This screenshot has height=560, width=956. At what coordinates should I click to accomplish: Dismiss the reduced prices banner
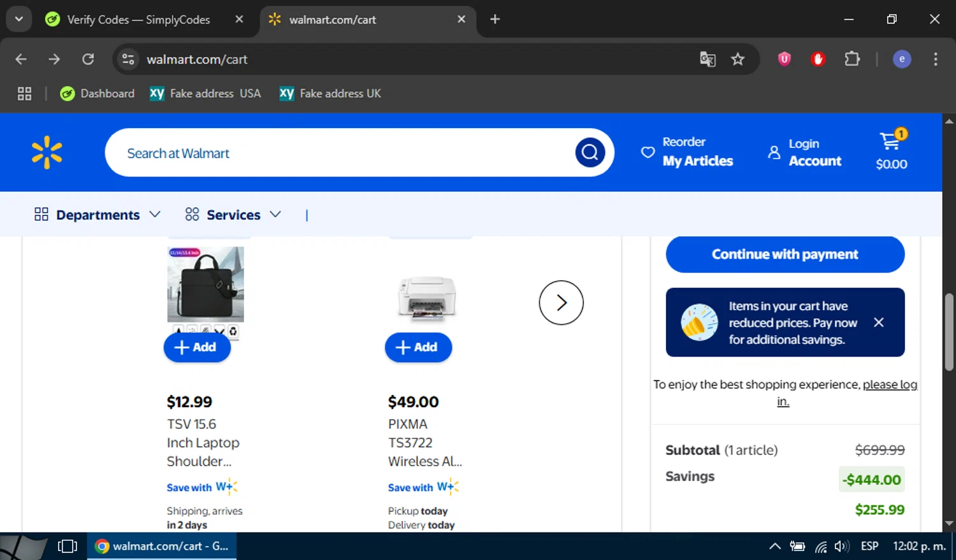pyautogui.click(x=879, y=322)
